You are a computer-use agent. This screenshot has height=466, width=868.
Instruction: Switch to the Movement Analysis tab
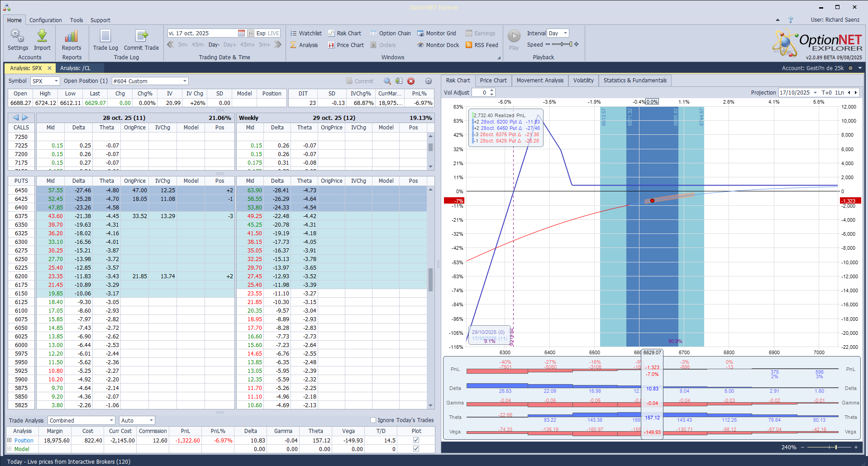(x=540, y=81)
